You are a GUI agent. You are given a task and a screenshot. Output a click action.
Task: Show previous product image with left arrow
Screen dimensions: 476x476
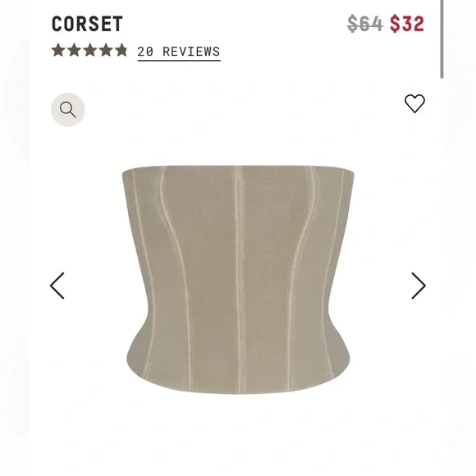(57, 286)
